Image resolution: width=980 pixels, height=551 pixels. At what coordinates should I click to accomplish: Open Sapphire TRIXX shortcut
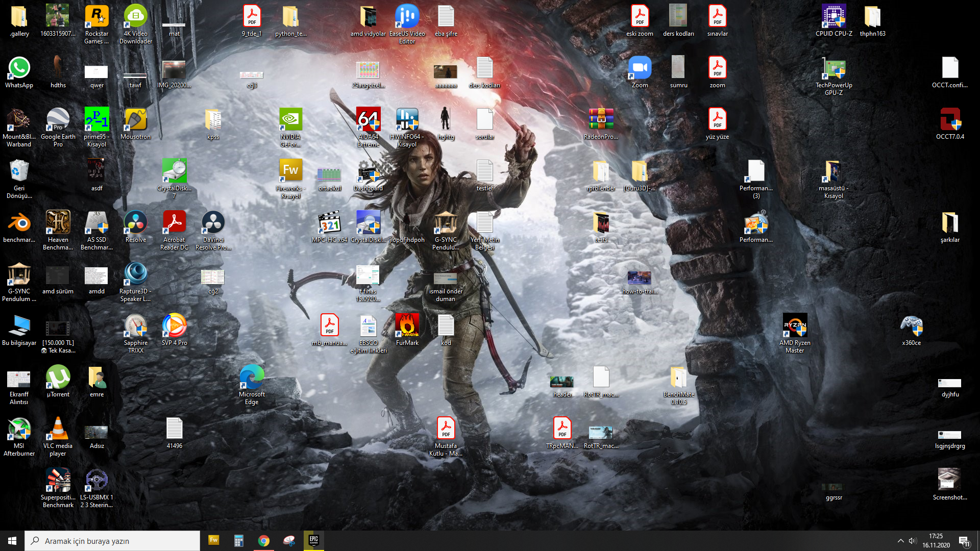tap(135, 334)
